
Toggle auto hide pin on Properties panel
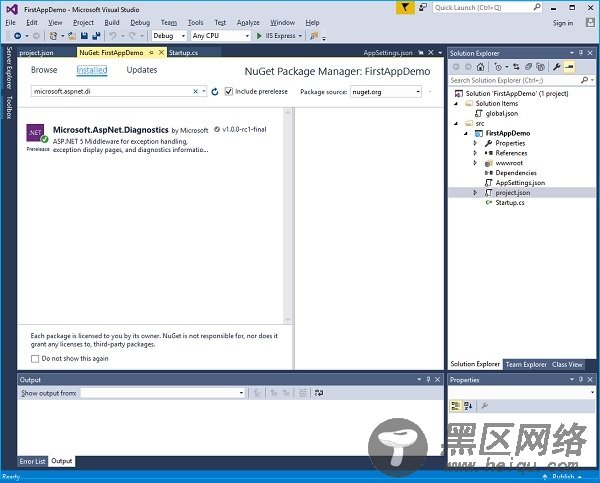(581, 379)
